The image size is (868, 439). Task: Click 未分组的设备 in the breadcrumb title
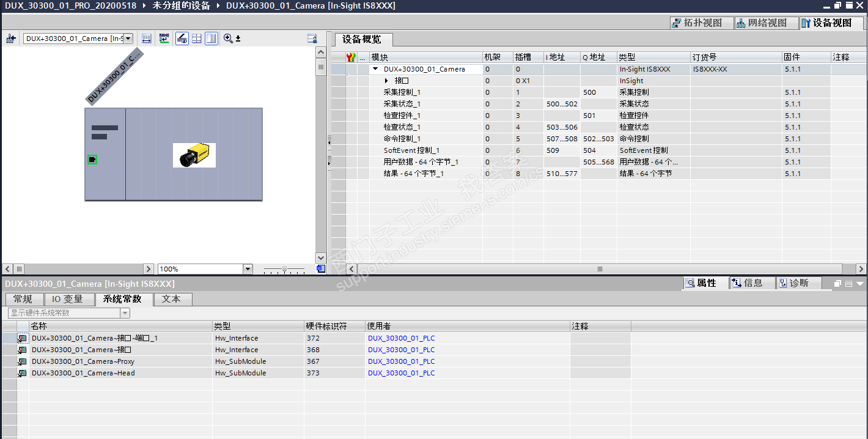click(180, 6)
